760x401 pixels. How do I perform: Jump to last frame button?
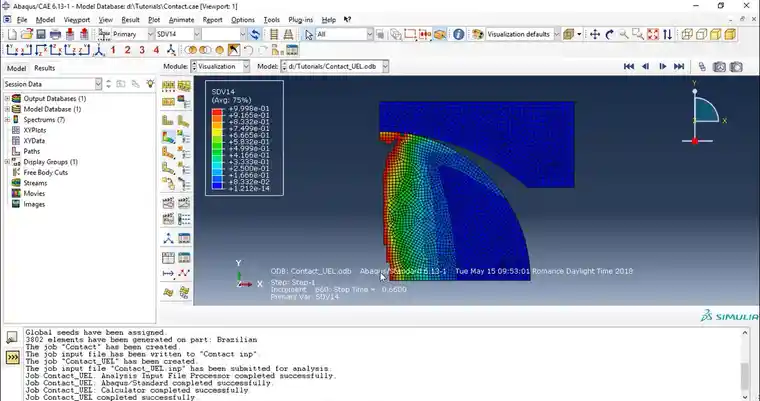tap(679, 66)
